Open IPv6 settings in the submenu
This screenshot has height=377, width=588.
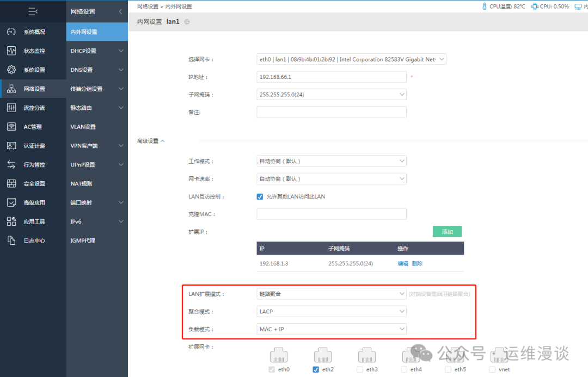96,221
